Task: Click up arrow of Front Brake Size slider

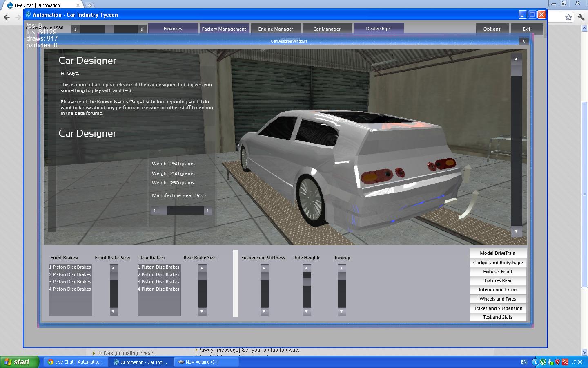Action: point(114,268)
